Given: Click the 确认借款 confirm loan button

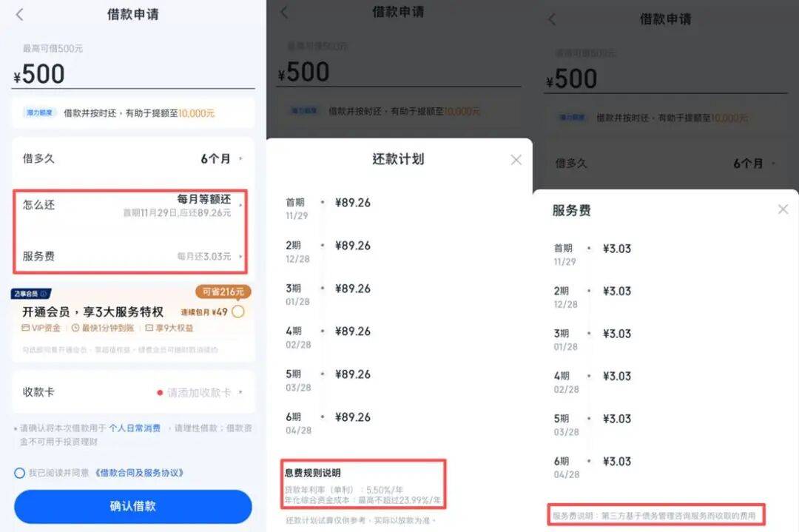Looking at the screenshot, I should [x=133, y=506].
